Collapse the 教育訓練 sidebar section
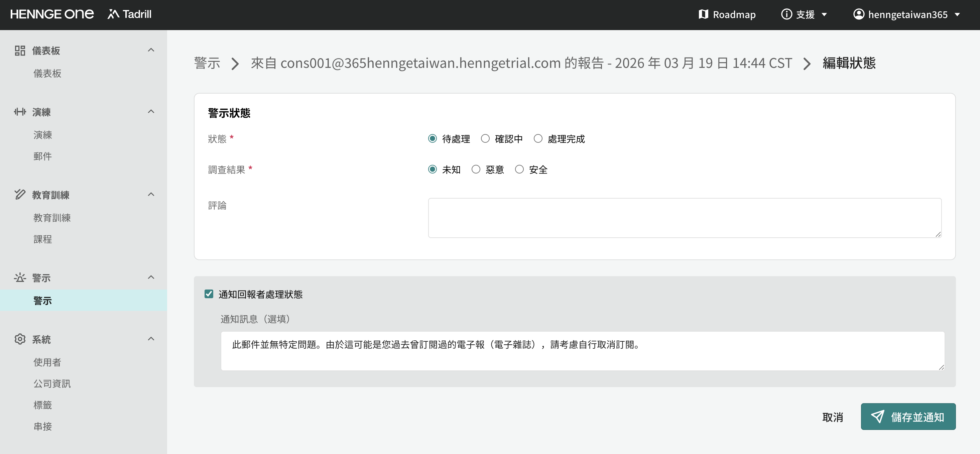The width and height of the screenshot is (980, 454). [151, 195]
